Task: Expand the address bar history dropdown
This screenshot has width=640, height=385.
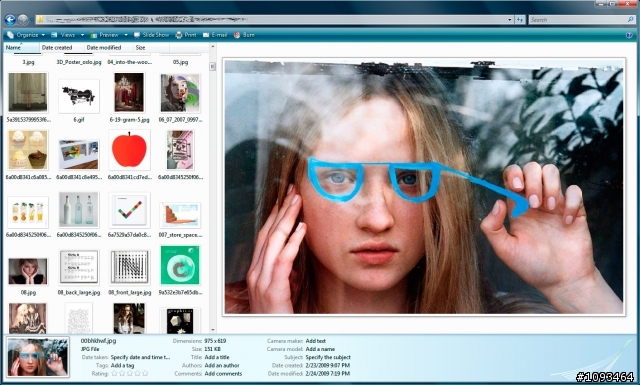Action: 509,20
